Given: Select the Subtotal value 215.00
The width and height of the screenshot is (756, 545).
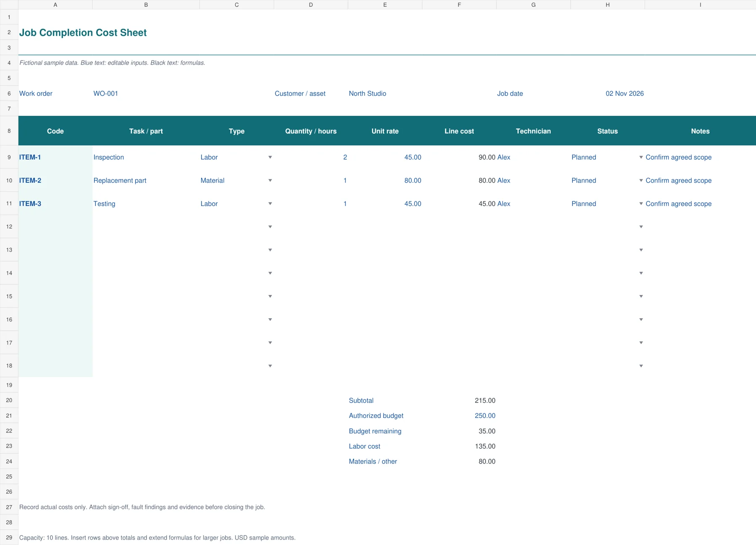Looking at the screenshot, I should tap(459, 401).
